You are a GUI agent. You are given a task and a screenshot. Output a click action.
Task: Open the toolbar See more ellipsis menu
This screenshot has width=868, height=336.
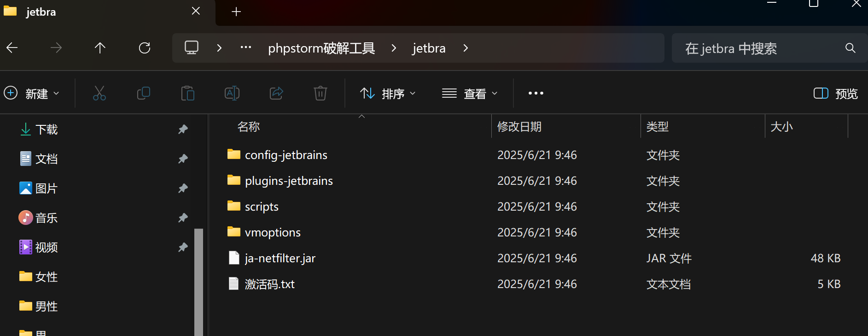pyautogui.click(x=536, y=93)
